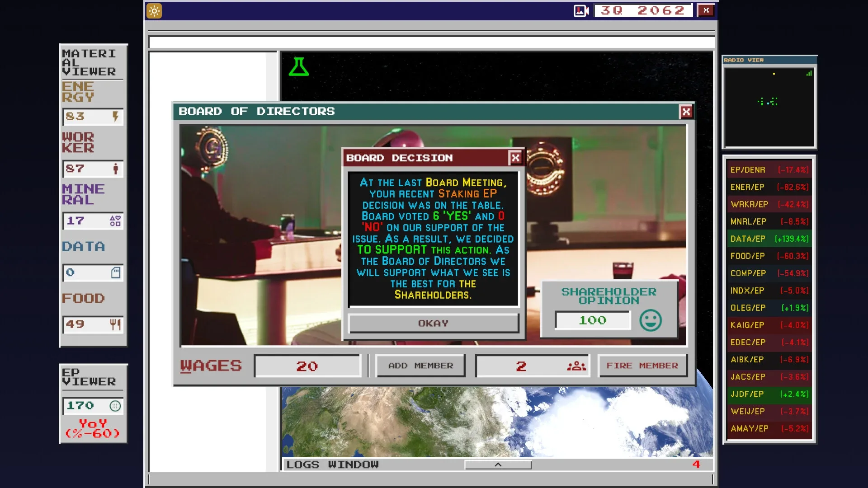The image size is (868, 488).
Task: Select the DATA/EP market row
Action: pos(769,239)
